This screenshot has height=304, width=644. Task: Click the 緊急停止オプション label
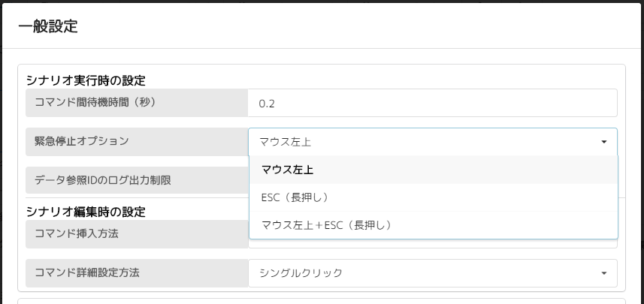click(82, 140)
